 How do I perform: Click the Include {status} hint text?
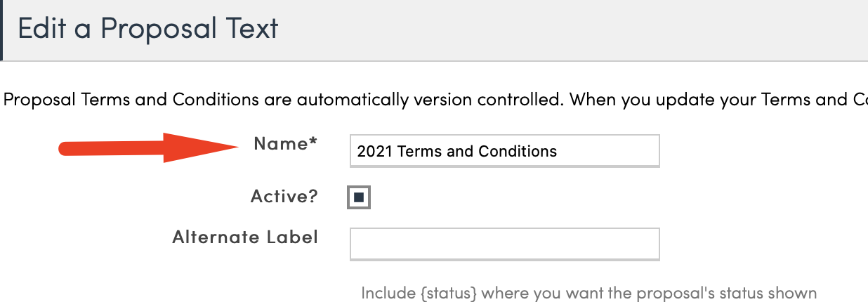(x=588, y=293)
